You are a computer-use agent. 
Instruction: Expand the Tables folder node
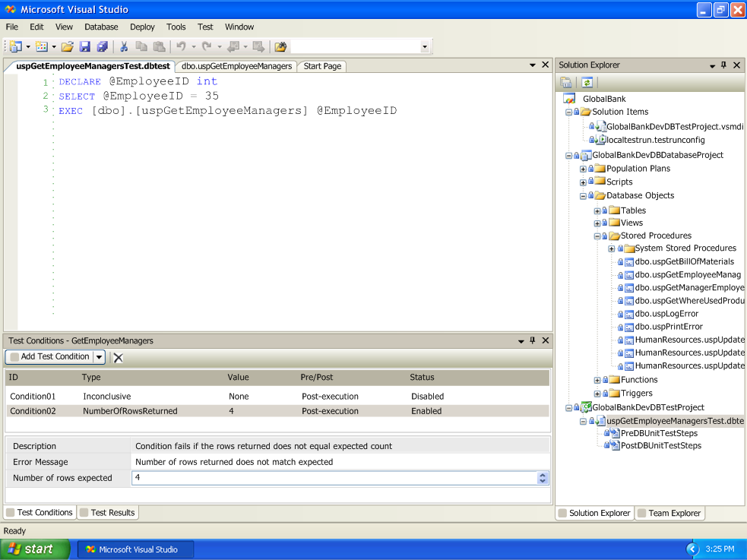pyautogui.click(x=597, y=211)
